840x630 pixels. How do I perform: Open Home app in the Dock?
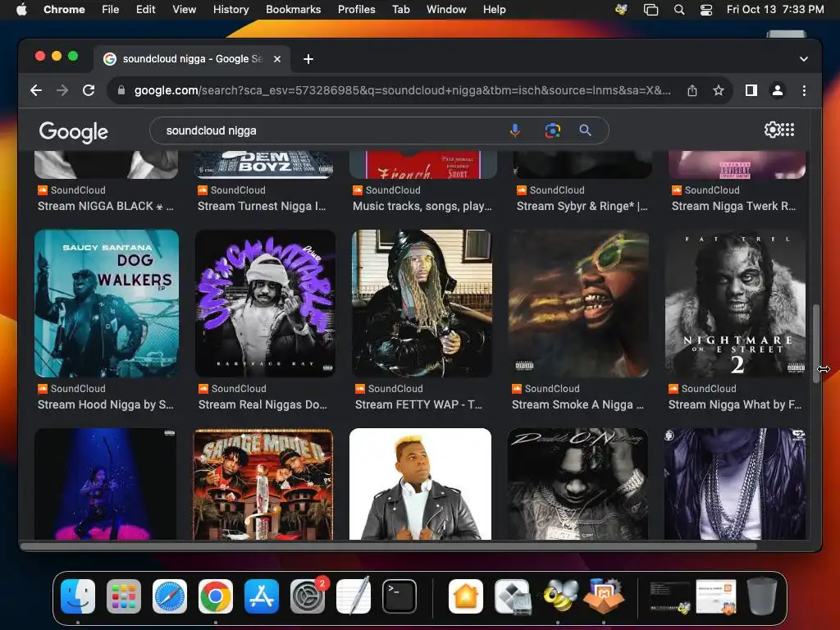click(x=466, y=596)
